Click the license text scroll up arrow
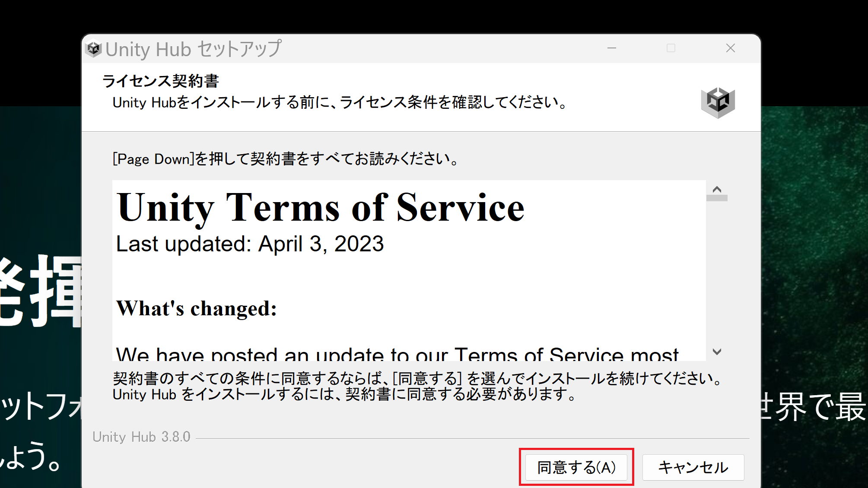The width and height of the screenshot is (868, 488). (717, 190)
